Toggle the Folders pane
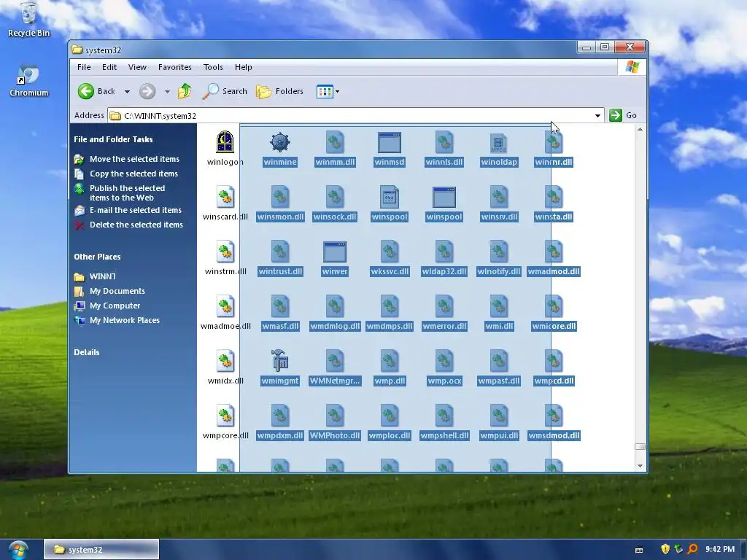The image size is (747, 560). click(x=279, y=91)
